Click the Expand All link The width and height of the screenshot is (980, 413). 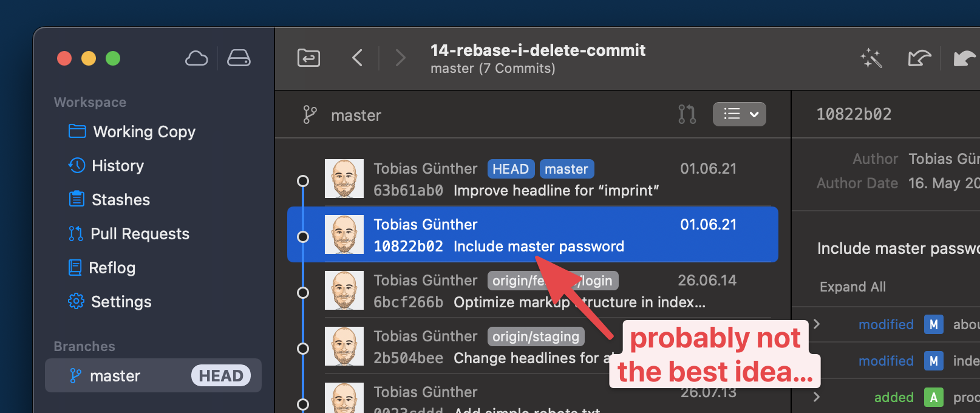(852, 287)
